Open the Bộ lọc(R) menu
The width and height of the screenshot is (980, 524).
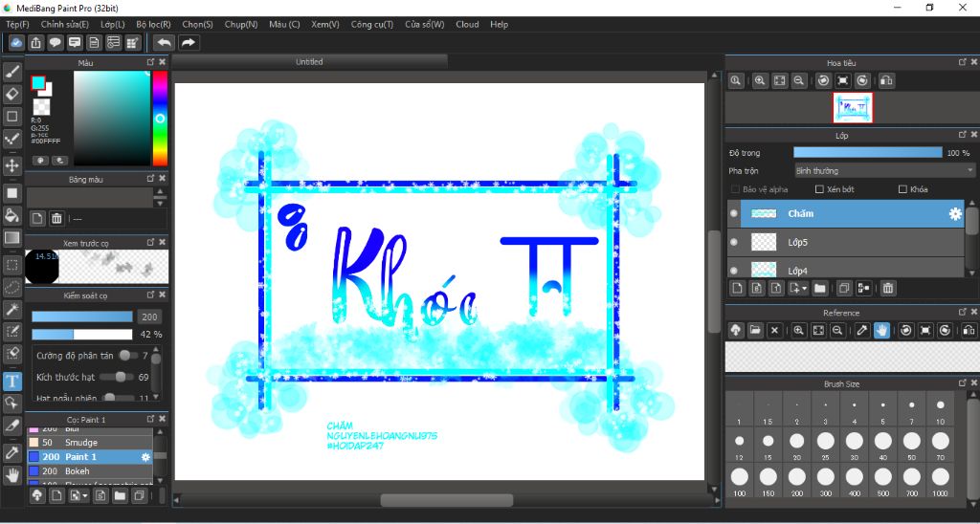154,24
